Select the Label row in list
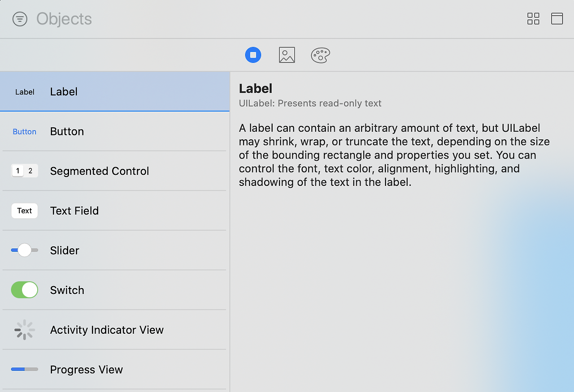The width and height of the screenshot is (574, 392). pos(115,91)
